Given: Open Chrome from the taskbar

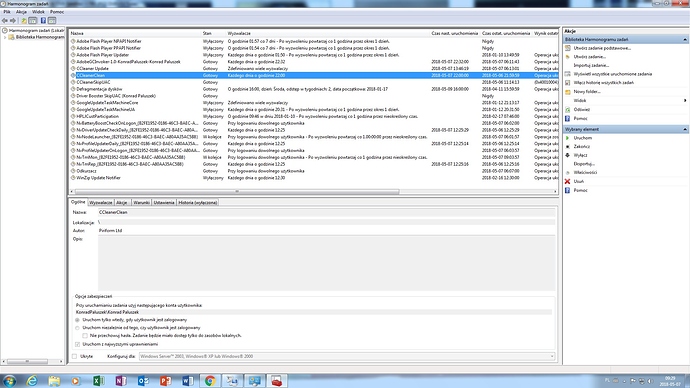Looking at the screenshot, I should (x=210, y=381).
